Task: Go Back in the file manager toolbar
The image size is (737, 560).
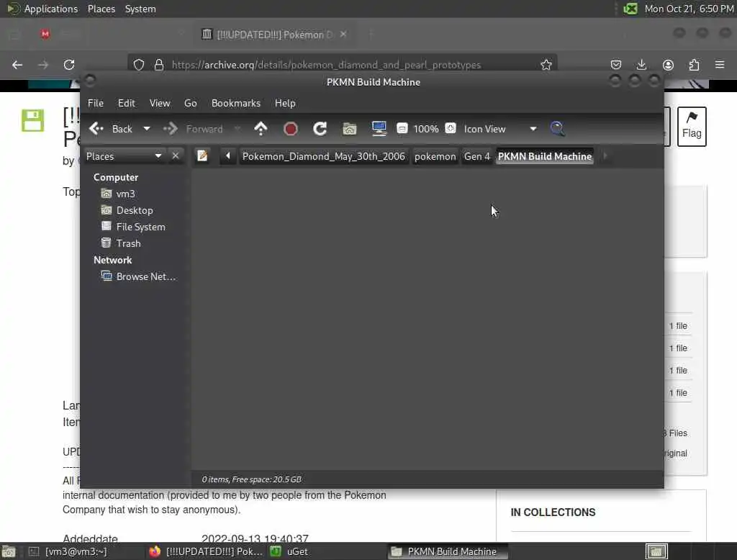Action: (x=111, y=129)
